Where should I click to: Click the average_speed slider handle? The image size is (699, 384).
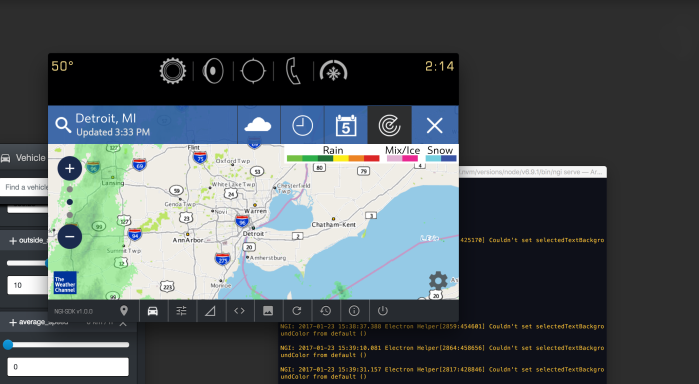point(8,344)
